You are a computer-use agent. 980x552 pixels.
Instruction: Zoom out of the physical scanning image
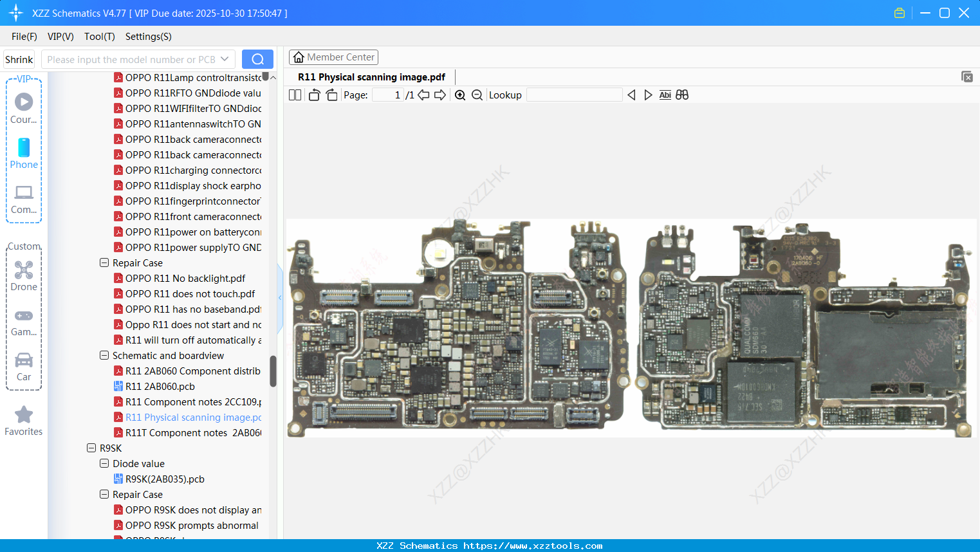(476, 95)
